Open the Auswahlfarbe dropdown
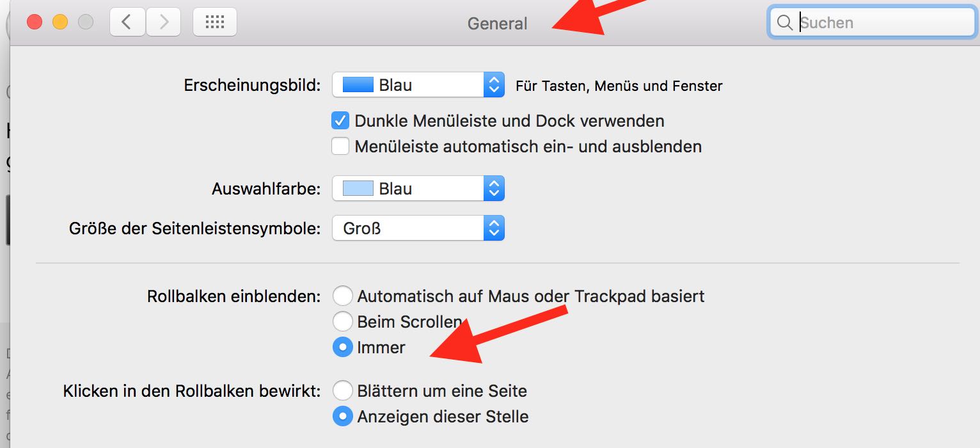This screenshot has width=980, height=448. pyautogui.click(x=418, y=189)
